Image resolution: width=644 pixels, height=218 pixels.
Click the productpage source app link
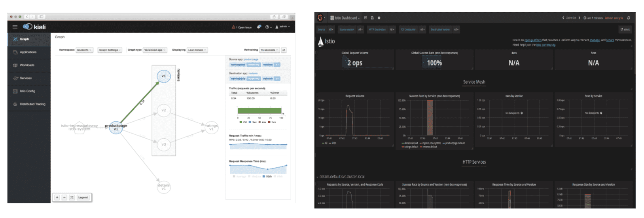tap(251, 59)
